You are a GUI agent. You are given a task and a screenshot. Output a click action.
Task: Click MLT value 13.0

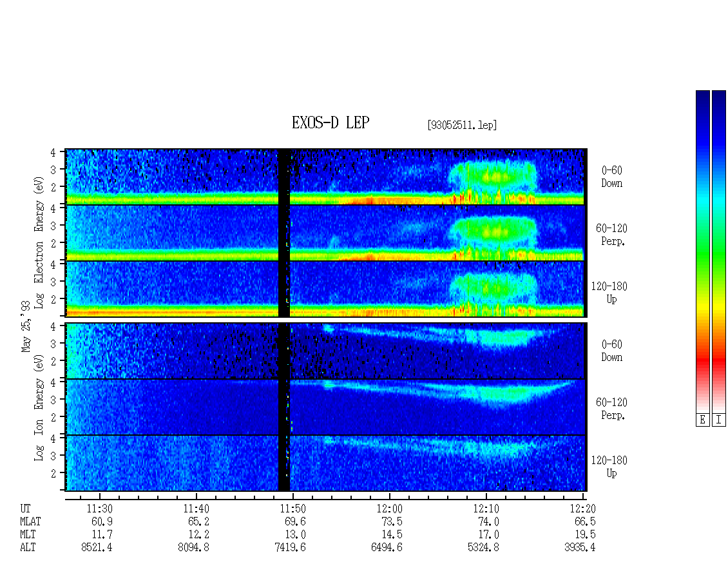295,535
